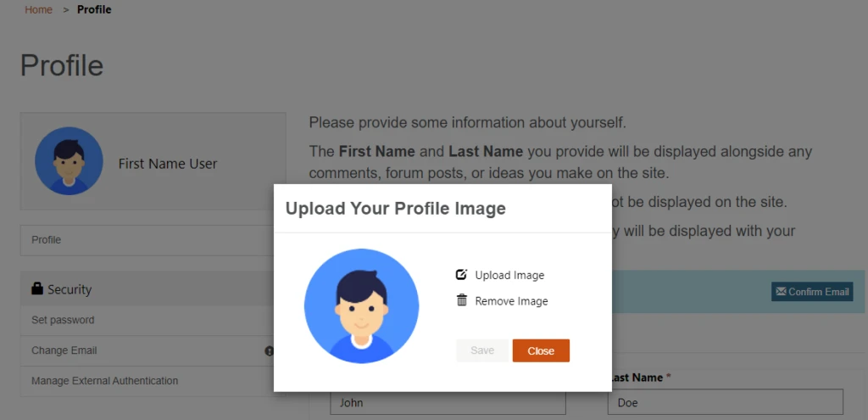Click the Upload Image pencil icon
Viewport: 868px width, 420px height.
[462, 275]
